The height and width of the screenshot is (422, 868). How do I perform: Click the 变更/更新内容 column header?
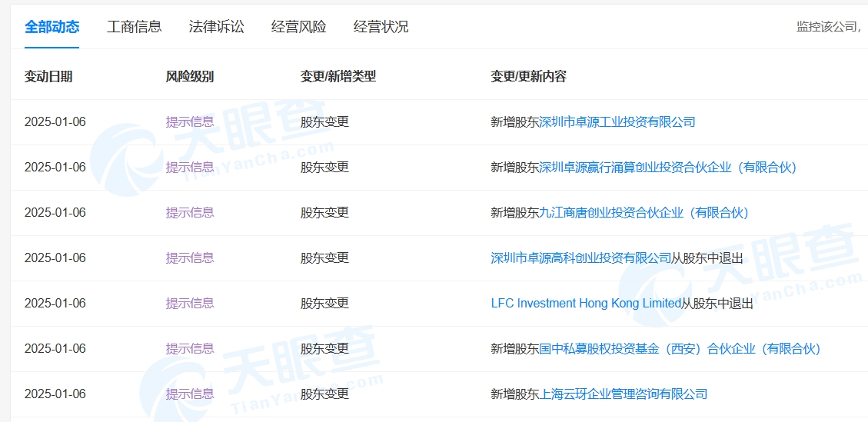(x=529, y=76)
